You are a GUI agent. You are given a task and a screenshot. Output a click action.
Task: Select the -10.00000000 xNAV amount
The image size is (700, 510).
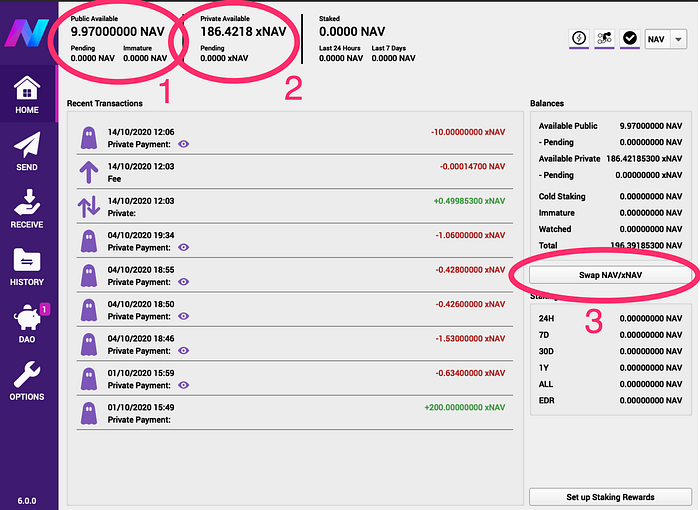(468, 132)
